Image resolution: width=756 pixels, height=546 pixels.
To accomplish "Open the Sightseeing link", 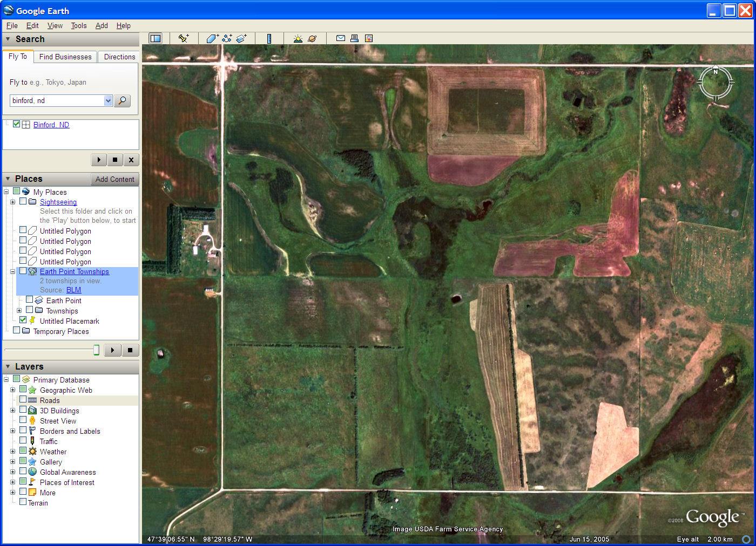I will click(58, 202).
